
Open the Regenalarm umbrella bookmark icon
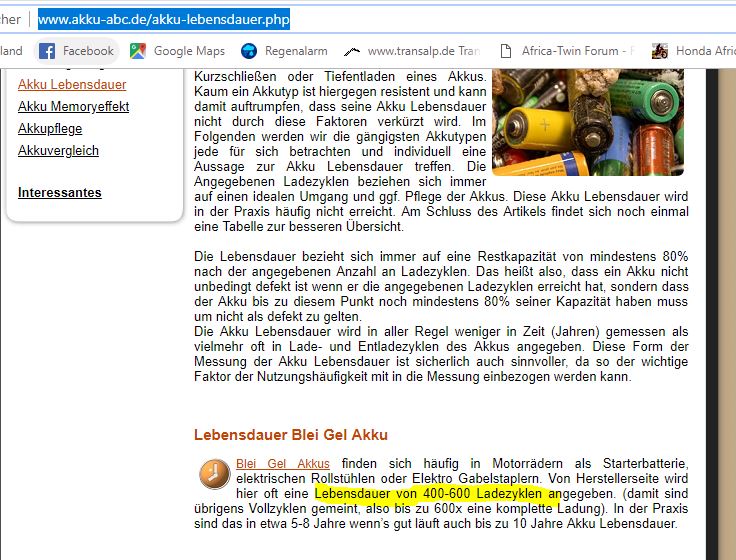(x=248, y=51)
